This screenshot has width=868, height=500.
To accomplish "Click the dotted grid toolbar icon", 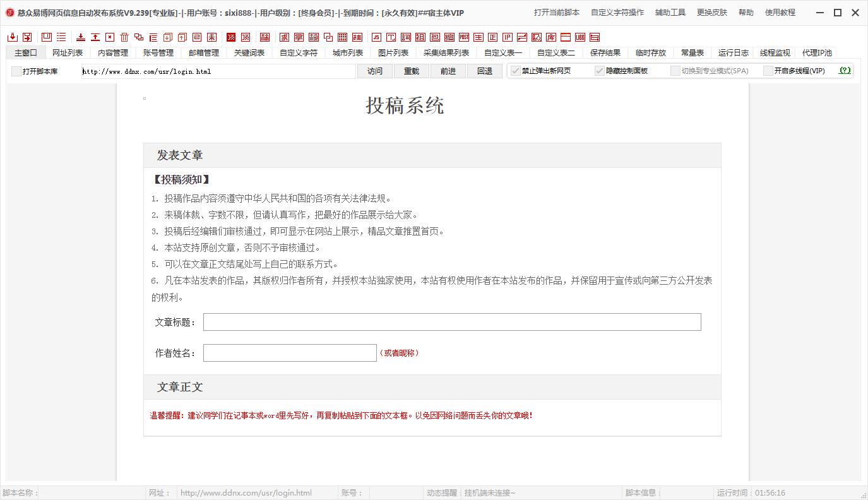I will (x=342, y=37).
